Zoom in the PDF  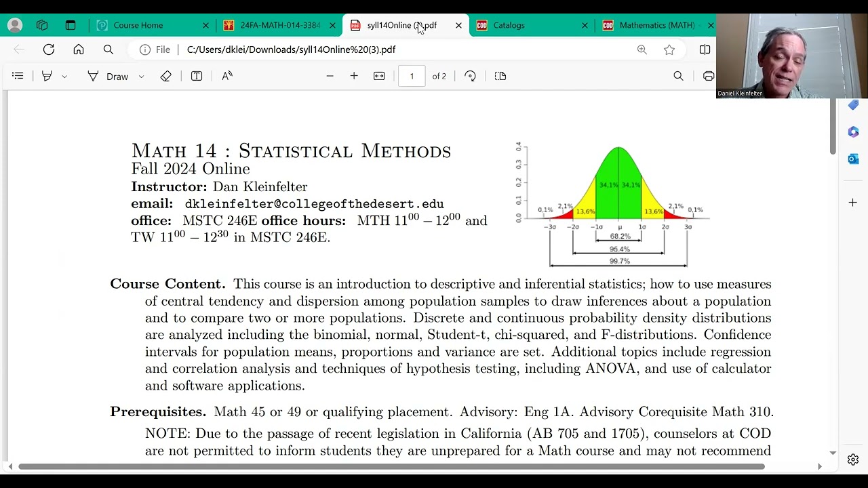(354, 76)
